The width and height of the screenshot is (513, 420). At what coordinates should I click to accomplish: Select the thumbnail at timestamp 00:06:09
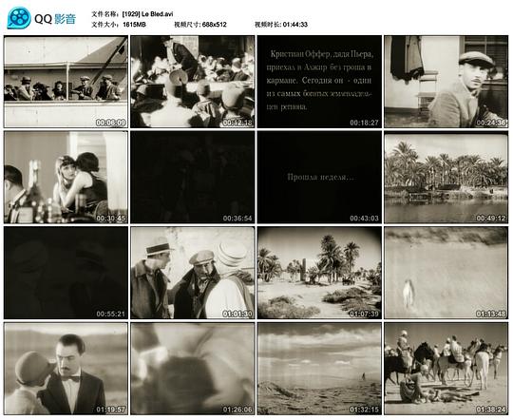(x=66, y=82)
